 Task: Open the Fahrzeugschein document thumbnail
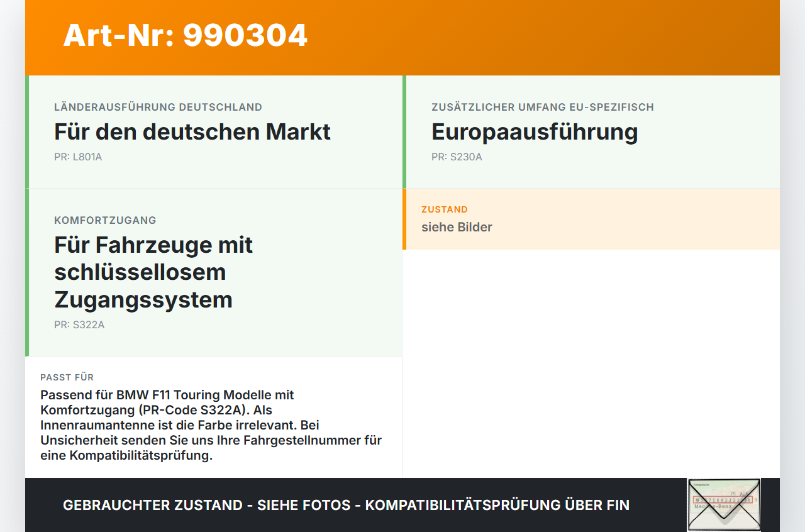(x=723, y=505)
